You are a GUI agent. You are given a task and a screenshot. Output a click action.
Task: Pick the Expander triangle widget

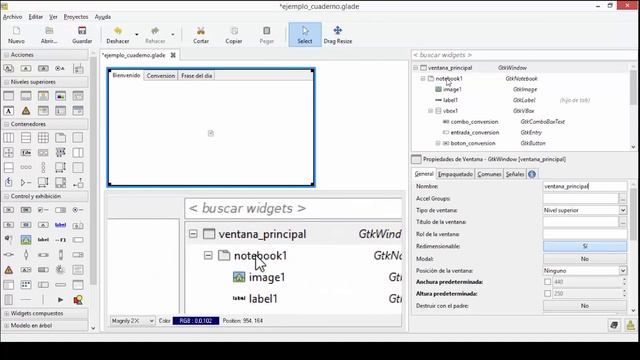pyautogui.click(x=26, y=182)
